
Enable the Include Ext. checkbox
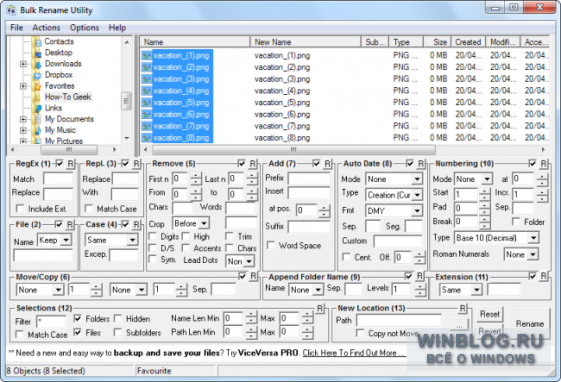(20, 209)
